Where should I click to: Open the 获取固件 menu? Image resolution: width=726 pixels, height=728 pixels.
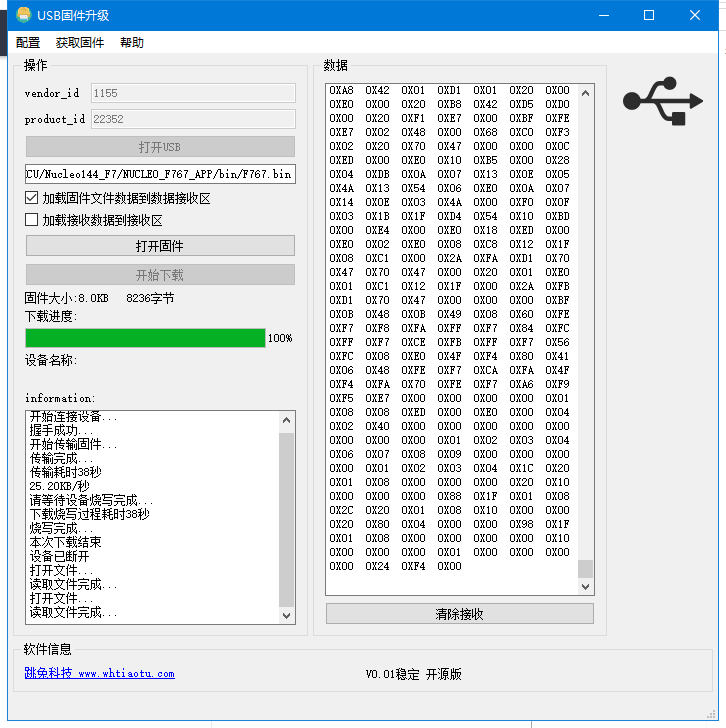pyautogui.click(x=80, y=43)
